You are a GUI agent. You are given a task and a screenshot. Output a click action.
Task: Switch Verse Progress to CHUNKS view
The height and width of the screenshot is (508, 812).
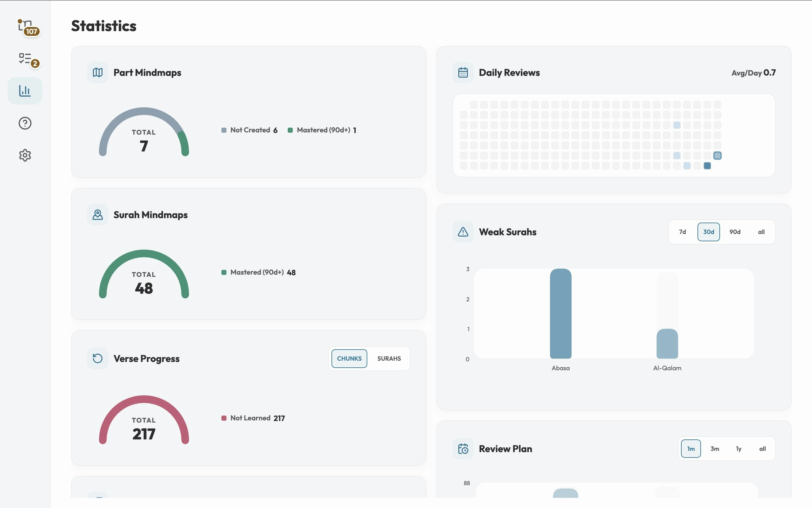click(x=349, y=358)
